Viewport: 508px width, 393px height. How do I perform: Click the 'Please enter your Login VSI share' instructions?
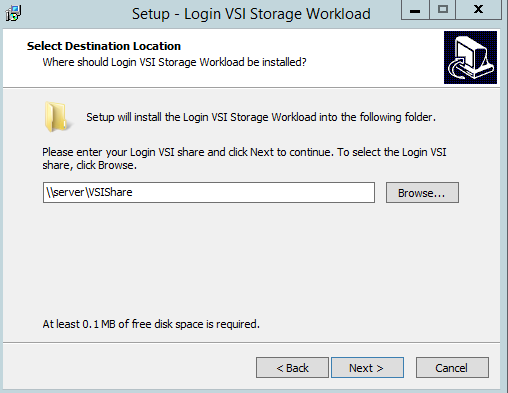[244, 158]
